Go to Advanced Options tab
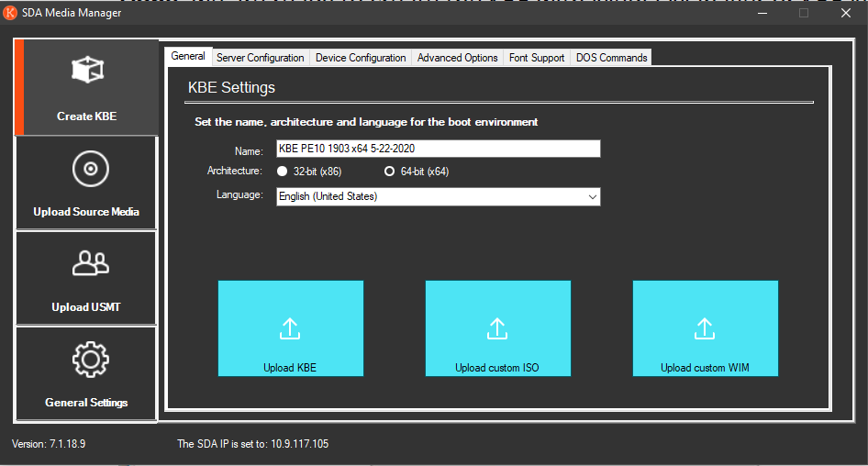The width and height of the screenshot is (868, 466). (x=457, y=58)
